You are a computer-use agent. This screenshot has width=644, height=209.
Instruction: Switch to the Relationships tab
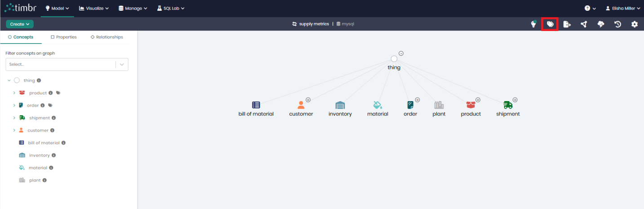[x=107, y=37]
